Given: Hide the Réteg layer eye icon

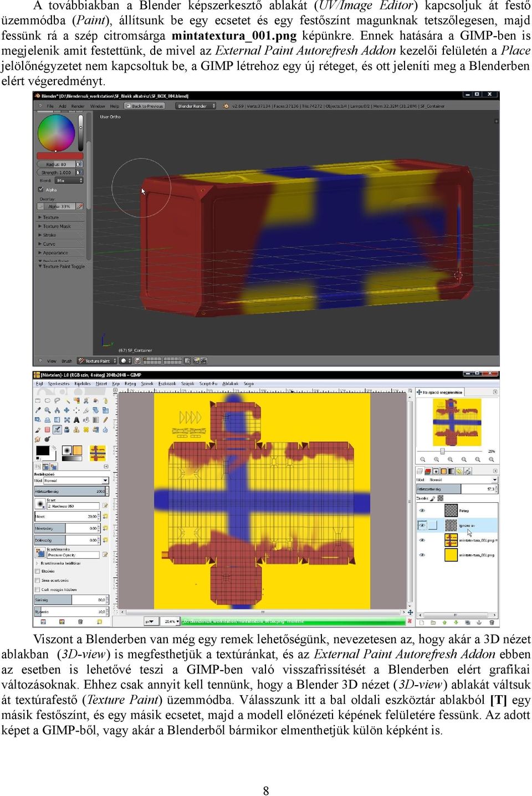Looking at the screenshot, I should point(422,511).
